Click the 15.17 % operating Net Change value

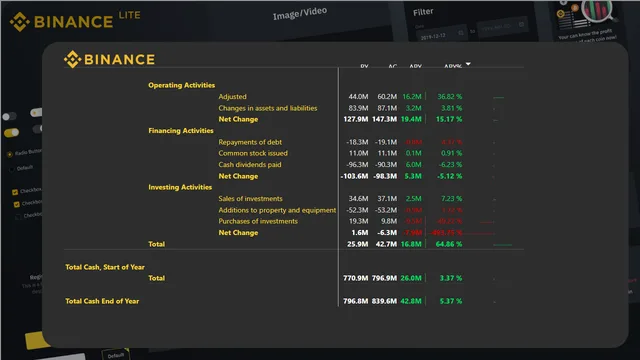tap(449, 119)
